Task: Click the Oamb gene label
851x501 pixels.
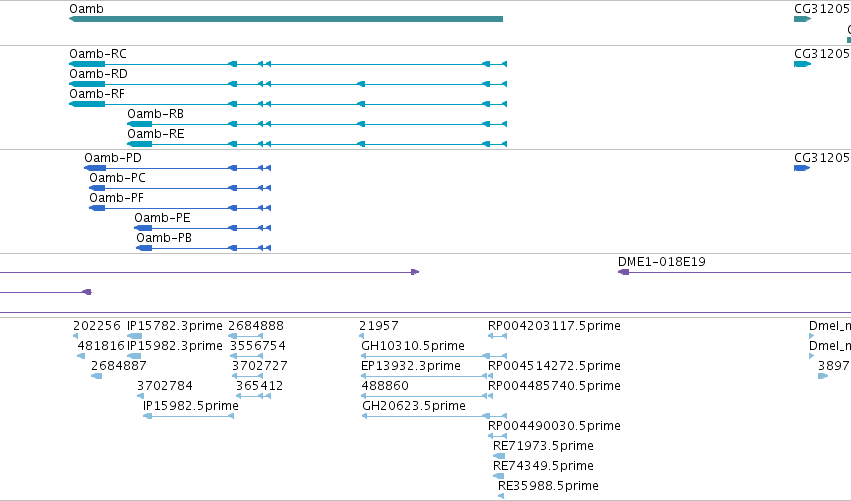Action: [x=86, y=9]
